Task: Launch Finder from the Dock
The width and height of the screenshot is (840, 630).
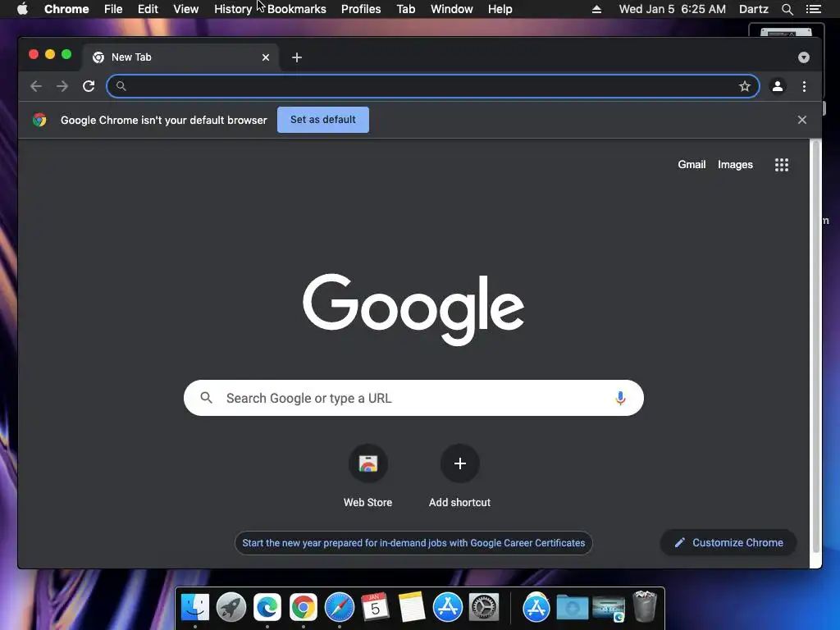Action: (195, 607)
